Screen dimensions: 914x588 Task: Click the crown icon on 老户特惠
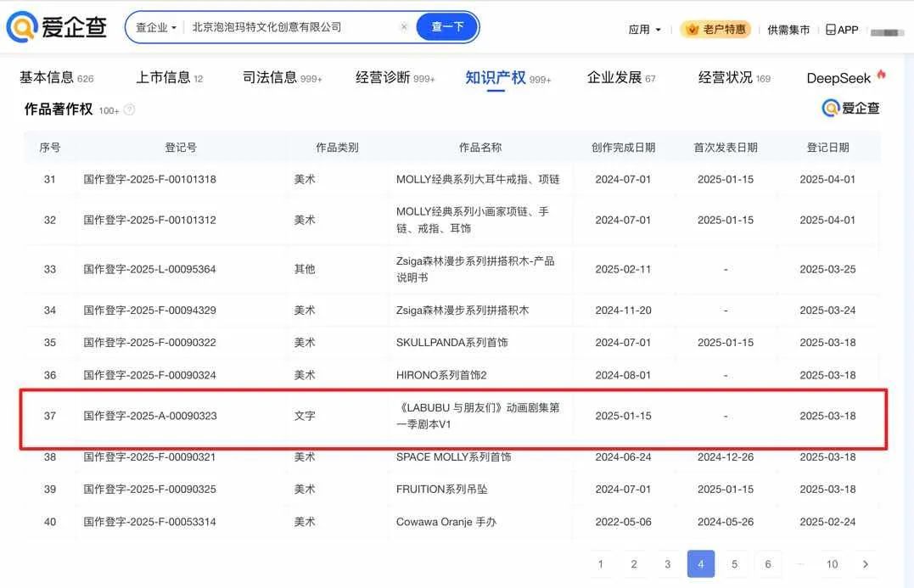click(x=693, y=29)
